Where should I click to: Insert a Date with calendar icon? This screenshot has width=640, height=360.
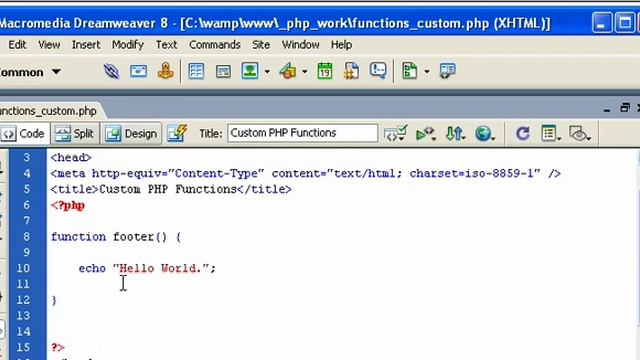(x=324, y=71)
